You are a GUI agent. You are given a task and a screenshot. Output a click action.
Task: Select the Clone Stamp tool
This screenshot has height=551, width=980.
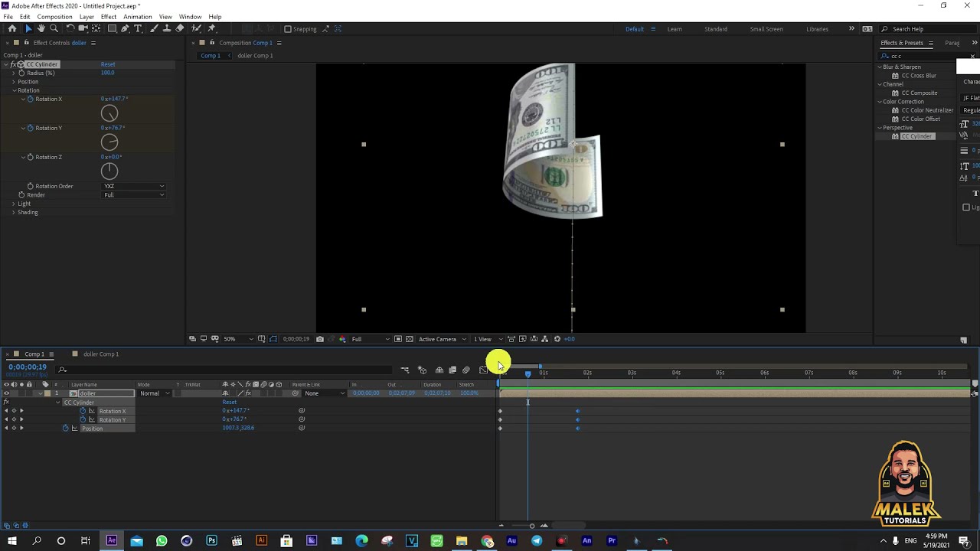coord(166,29)
